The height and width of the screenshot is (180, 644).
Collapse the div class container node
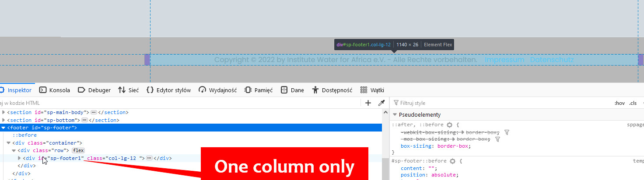(8, 143)
